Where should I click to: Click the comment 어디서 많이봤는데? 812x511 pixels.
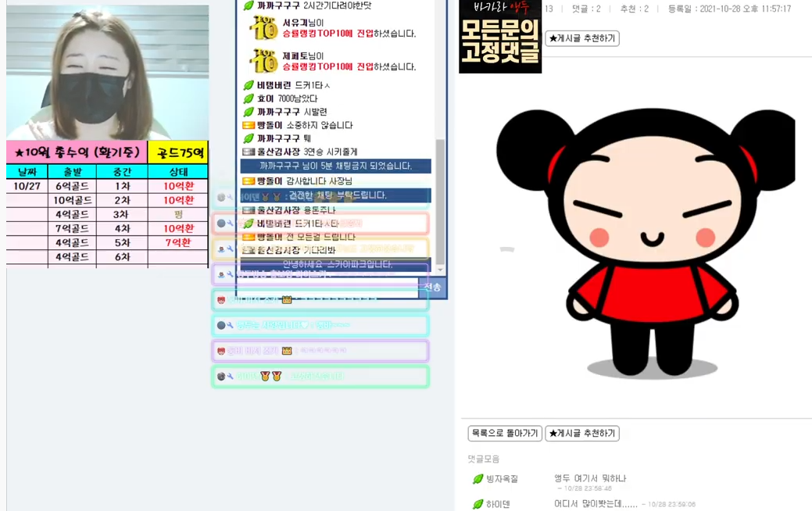click(596, 504)
